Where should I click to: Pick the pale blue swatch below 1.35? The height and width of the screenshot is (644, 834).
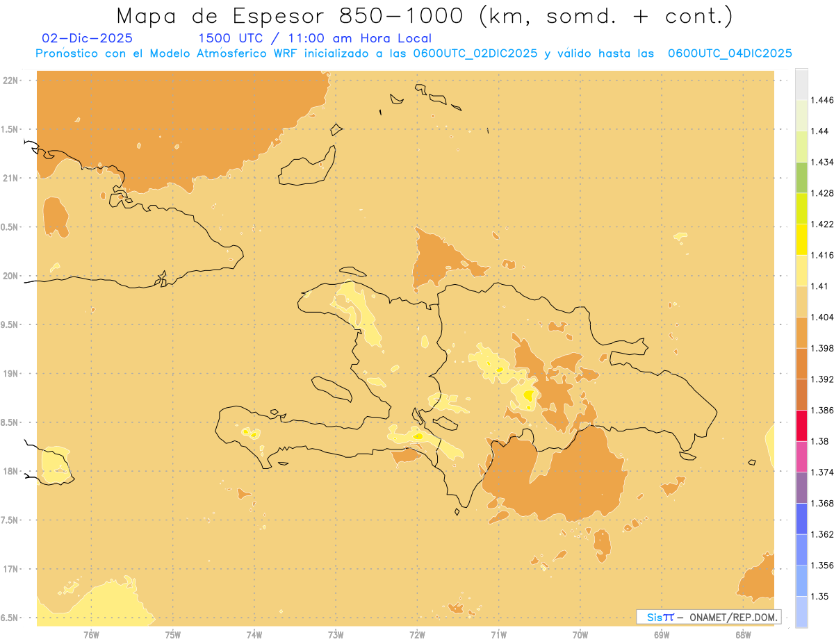pos(801,611)
